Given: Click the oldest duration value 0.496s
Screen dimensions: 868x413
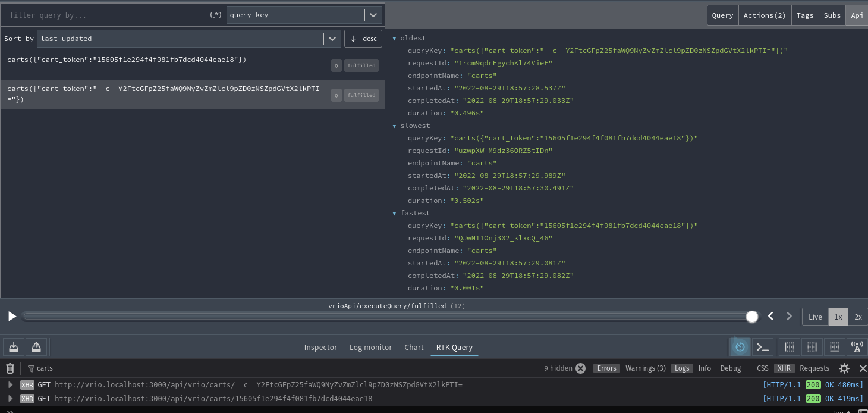Looking at the screenshot, I should click(x=467, y=113).
